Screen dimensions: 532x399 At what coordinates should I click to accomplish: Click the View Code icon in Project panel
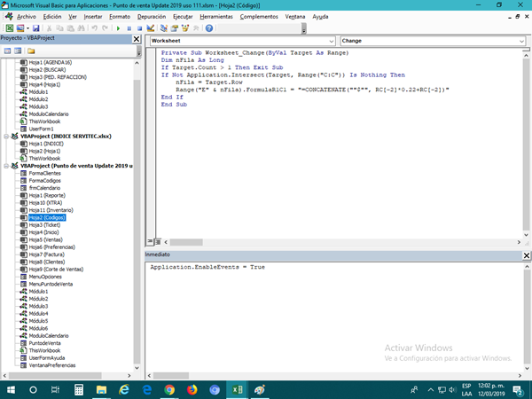7,51
